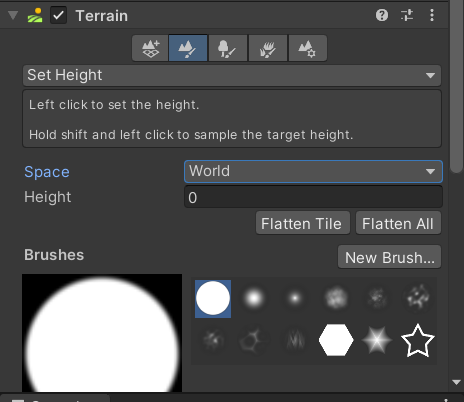Open Terrain component more options menu
The image size is (464, 402).
[432, 15]
